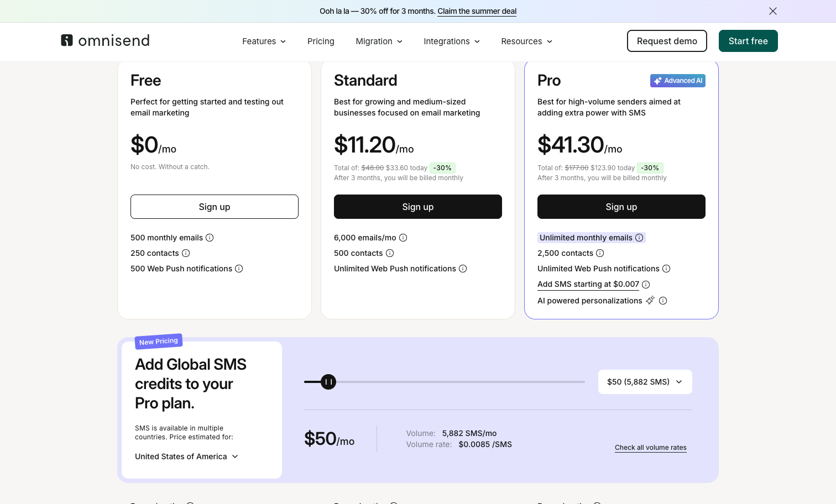This screenshot has height=504, width=836.
Task: Open info icon for Pro Unlimited Web Push
Action: [x=666, y=269]
